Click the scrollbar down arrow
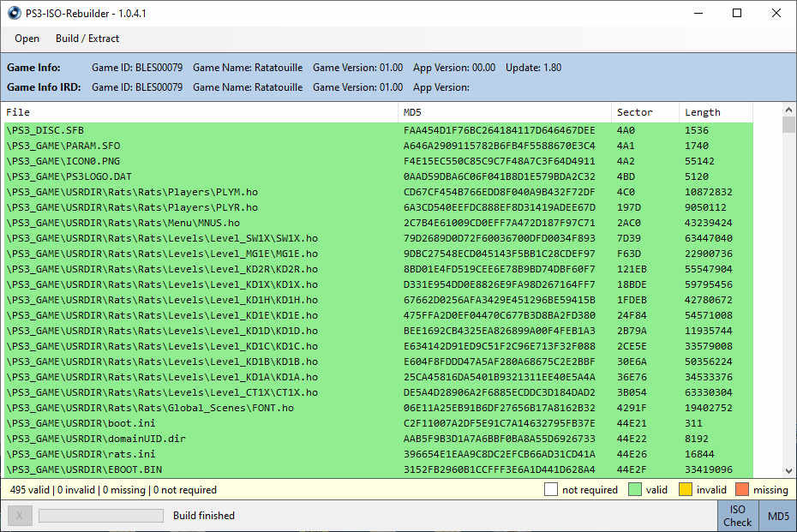The image size is (797, 532). (x=788, y=470)
